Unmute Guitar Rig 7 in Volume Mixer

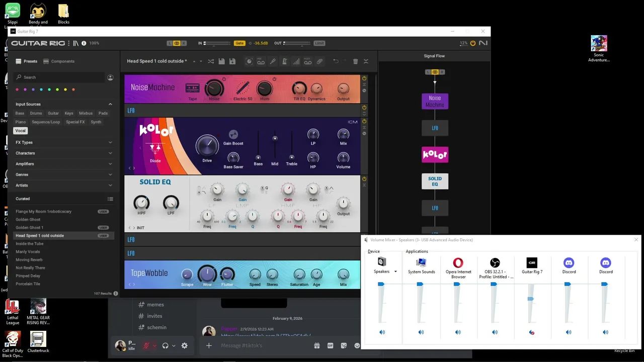click(532, 332)
